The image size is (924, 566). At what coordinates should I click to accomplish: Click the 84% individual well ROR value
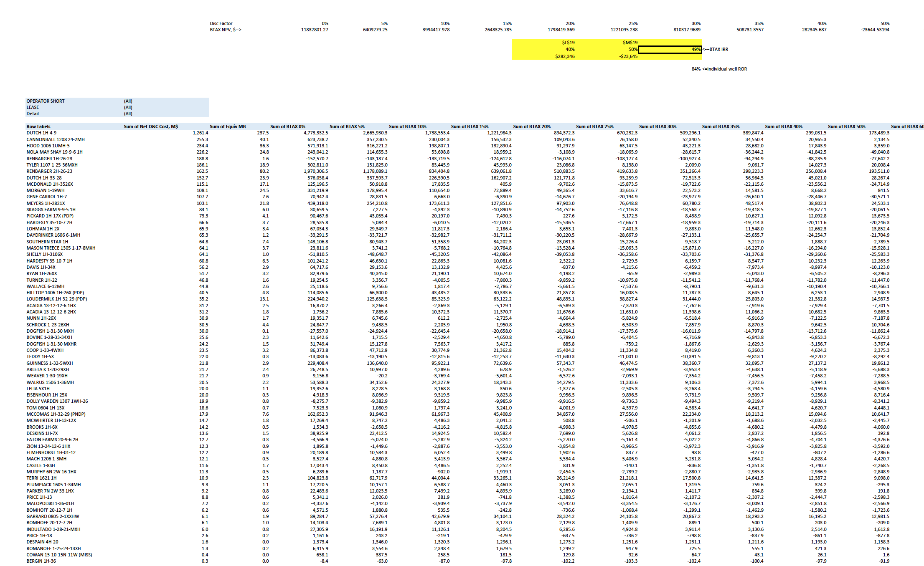[696, 69]
